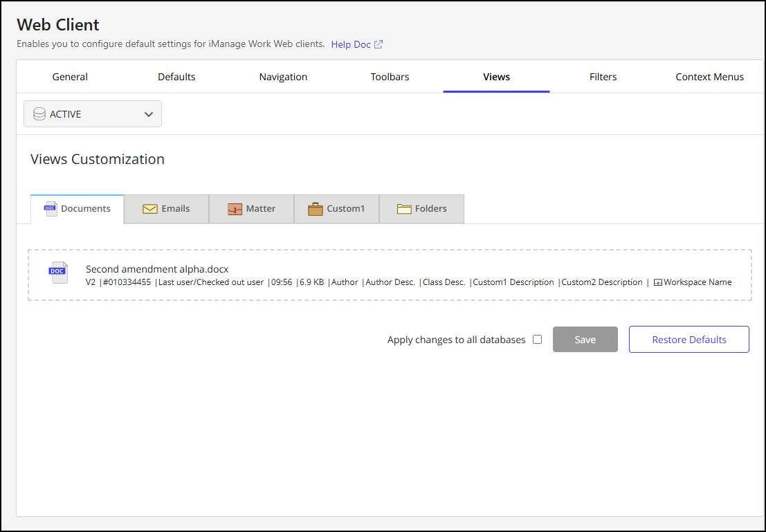Click the Restore Defaults button

tap(689, 340)
